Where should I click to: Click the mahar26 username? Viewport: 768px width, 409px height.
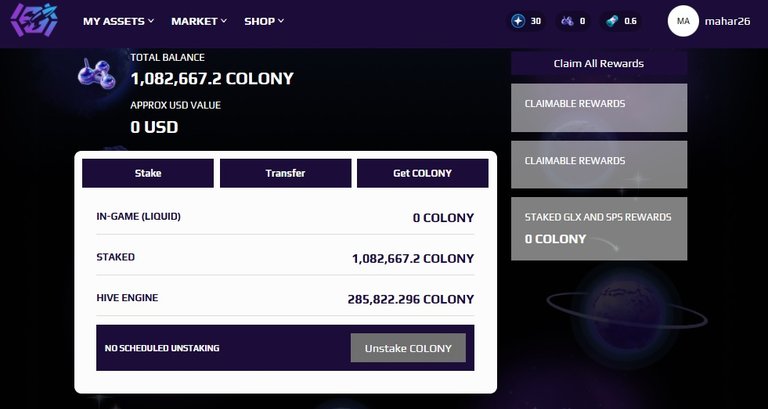(x=727, y=21)
